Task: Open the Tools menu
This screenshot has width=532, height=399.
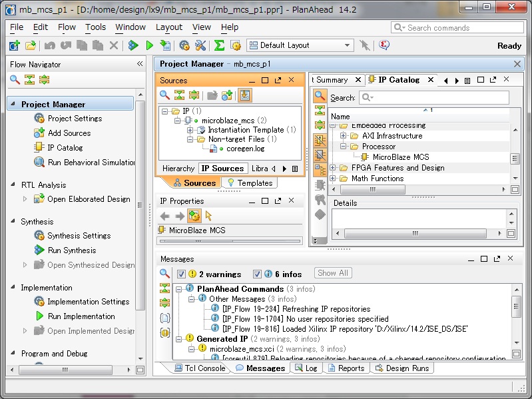Action: point(96,27)
